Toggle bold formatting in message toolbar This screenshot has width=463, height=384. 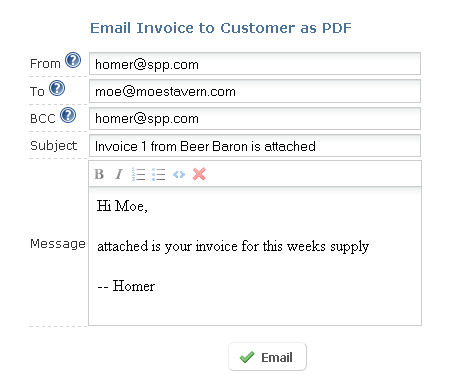(x=99, y=174)
